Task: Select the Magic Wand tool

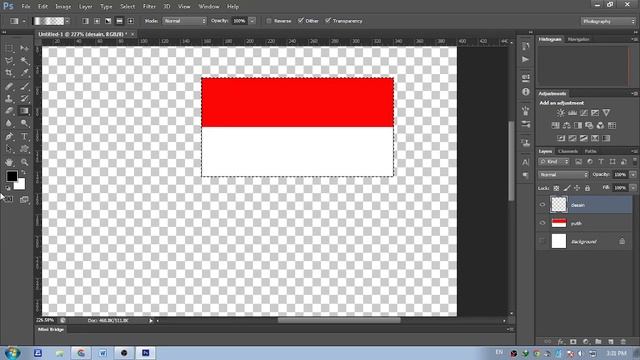Action: (x=24, y=61)
